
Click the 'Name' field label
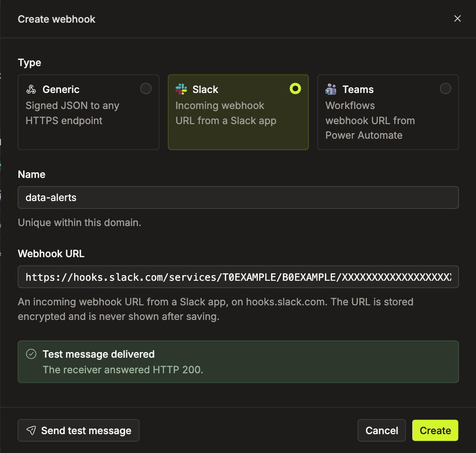[x=32, y=175]
